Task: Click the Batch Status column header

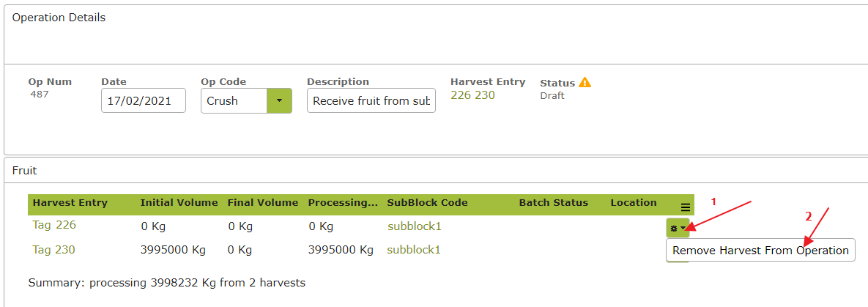Action: 554,203
